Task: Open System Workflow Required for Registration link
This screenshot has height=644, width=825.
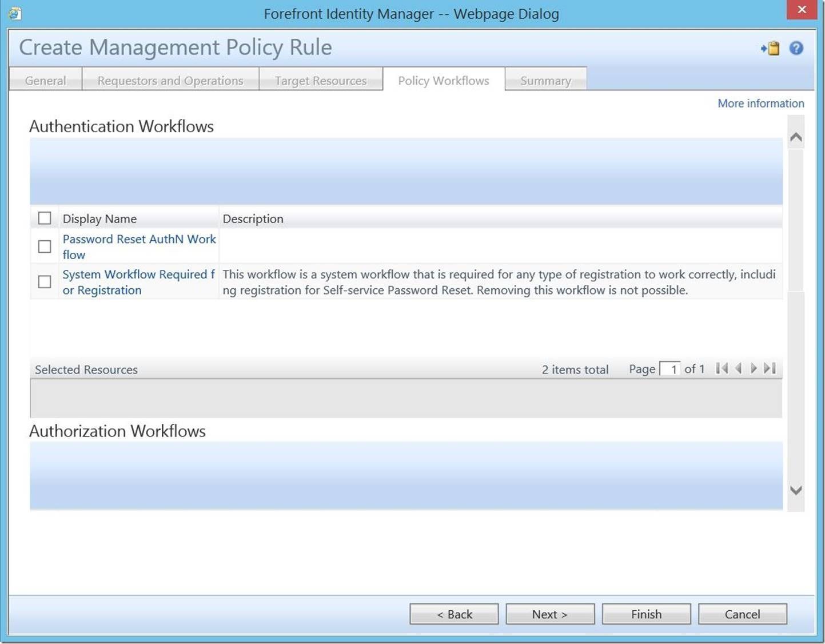Action: click(139, 282)
